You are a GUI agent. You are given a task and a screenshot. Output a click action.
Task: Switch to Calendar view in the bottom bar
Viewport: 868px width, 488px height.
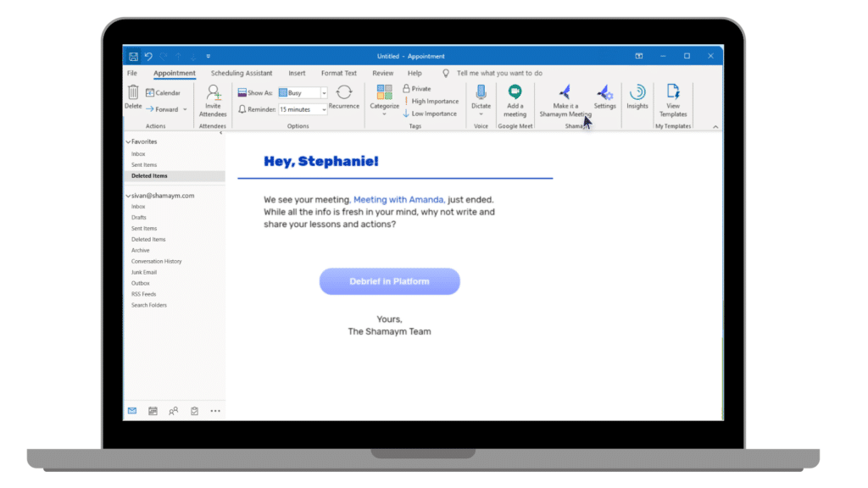[x=153, y=411]
